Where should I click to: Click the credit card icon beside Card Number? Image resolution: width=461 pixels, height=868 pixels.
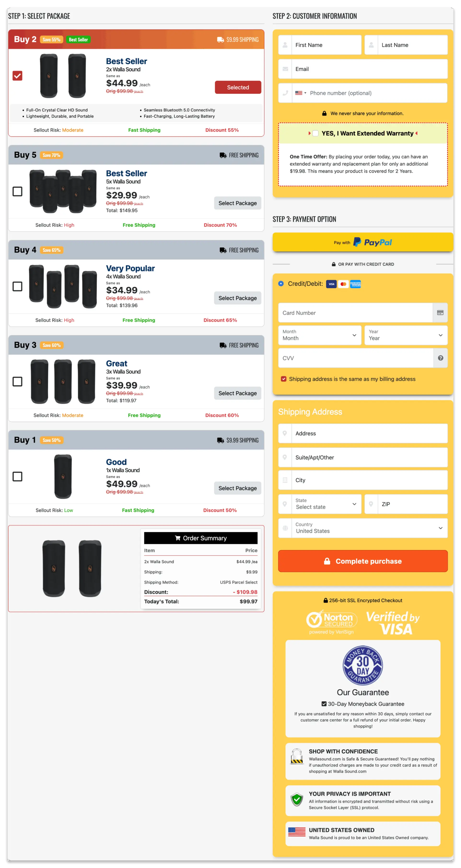(x=440, y=313)
